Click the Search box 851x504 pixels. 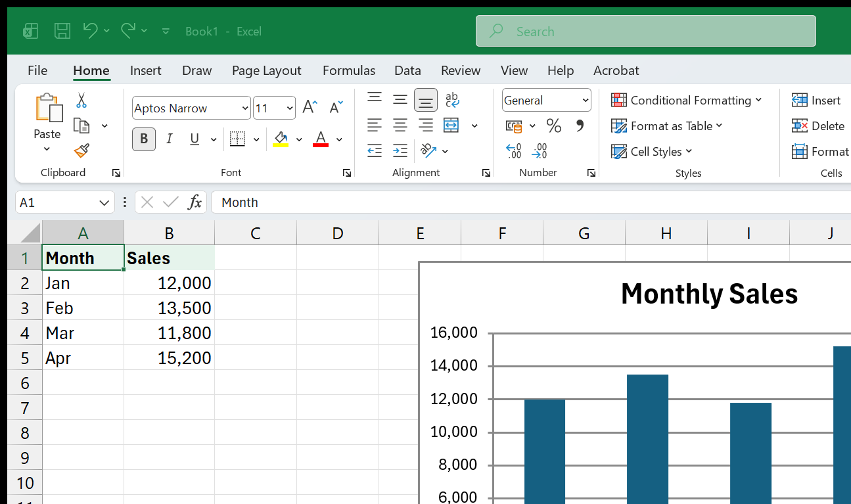646,31
